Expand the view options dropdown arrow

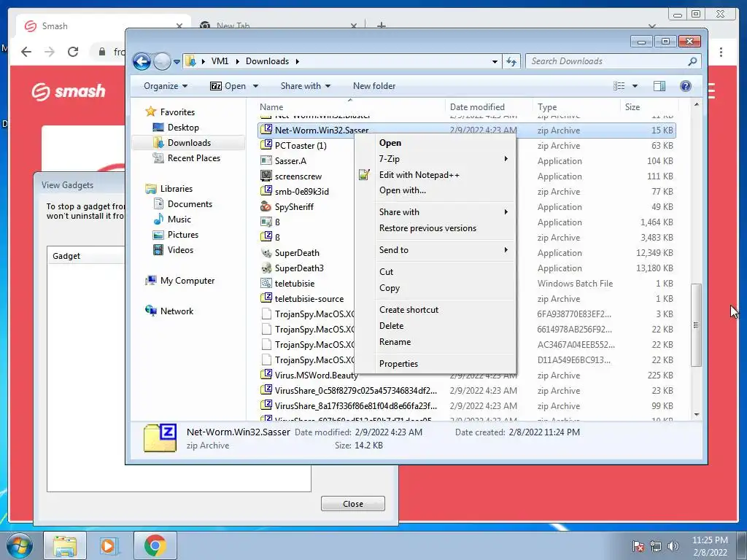pyautogui.click(x=635, y=86)
